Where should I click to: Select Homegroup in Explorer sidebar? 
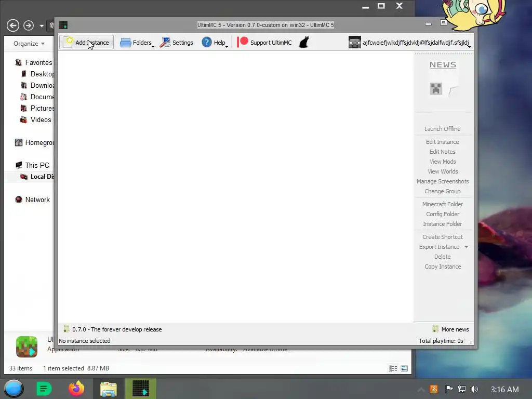(34, 142)
